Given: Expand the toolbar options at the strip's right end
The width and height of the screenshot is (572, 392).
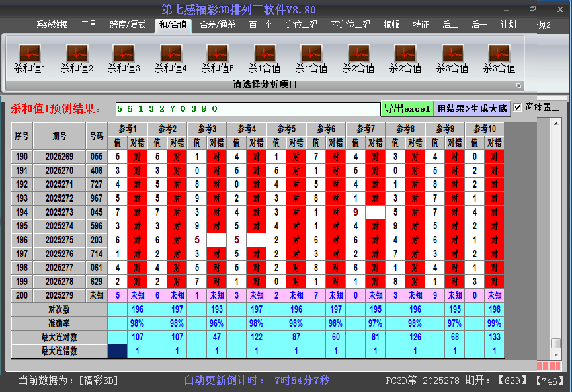Looking at the screenshot, I should (x=520, y=85).
